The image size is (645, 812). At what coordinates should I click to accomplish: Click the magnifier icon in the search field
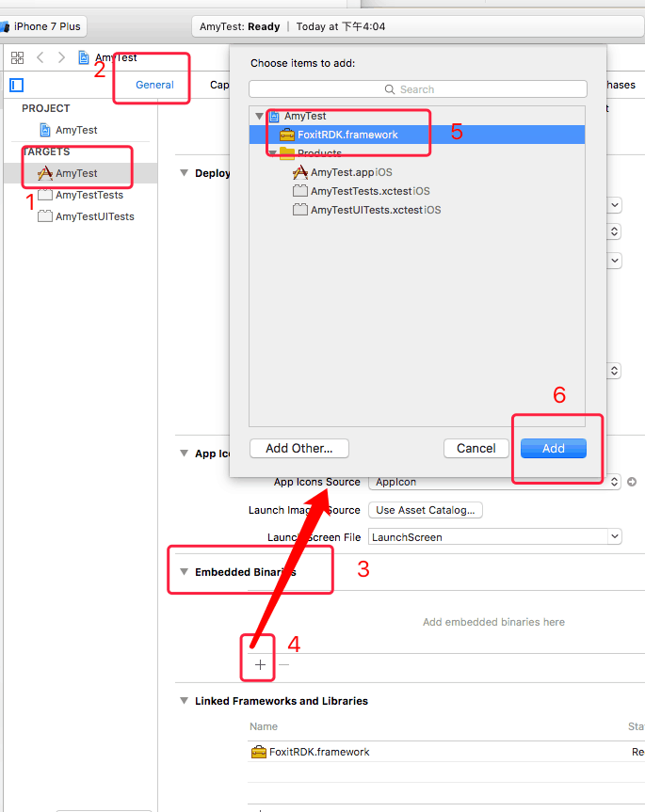pyautogui.click(x=390, y=89)
